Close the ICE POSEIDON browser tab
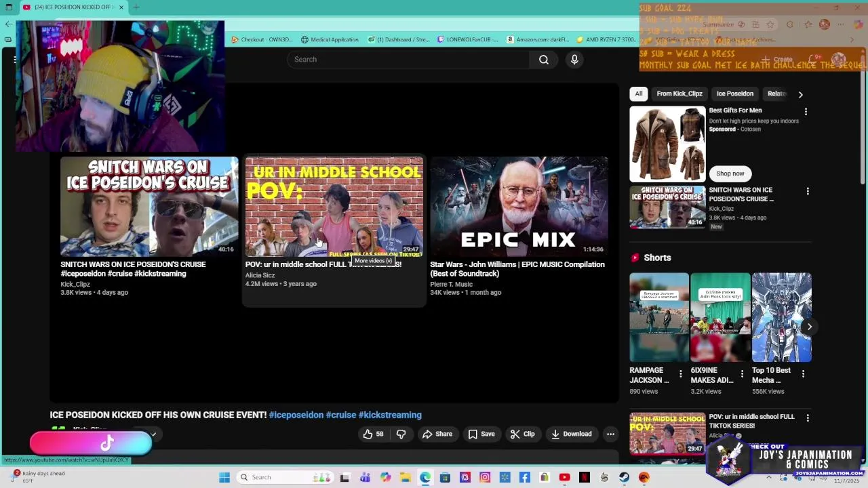Image resolution: width=868 pixels, height=488 pixels. coord(121,7)
